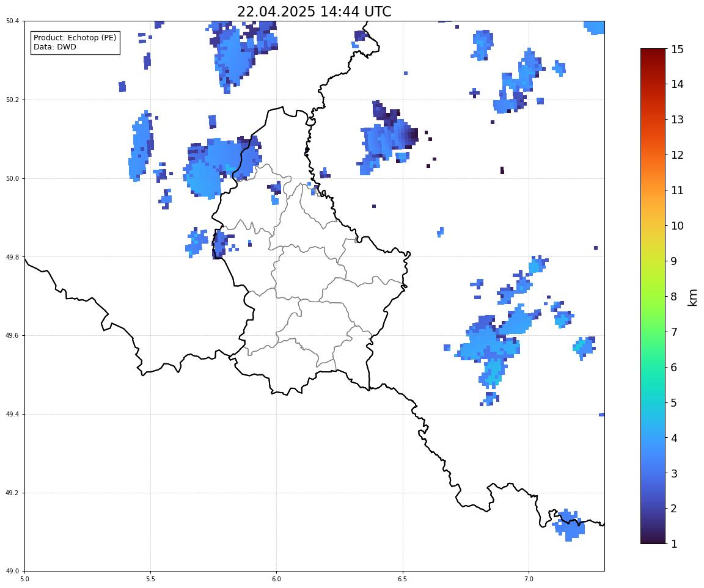
Task: Click the colorbar label '12'
Action: coord(677,154)
